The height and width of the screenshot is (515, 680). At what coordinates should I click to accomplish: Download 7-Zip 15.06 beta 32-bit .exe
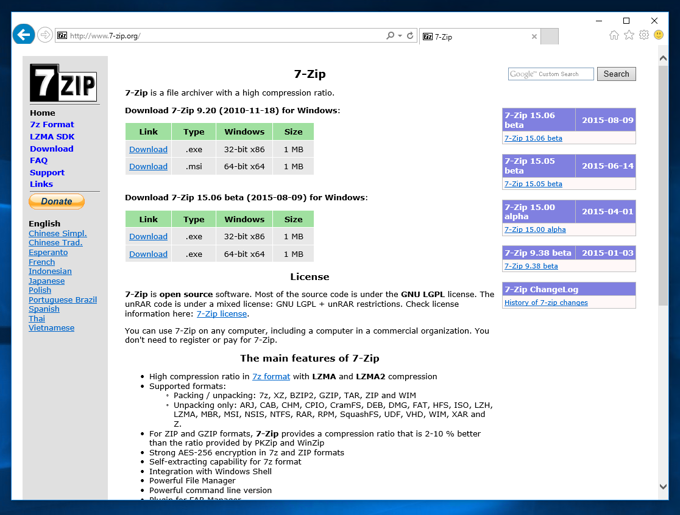(148, 237)
